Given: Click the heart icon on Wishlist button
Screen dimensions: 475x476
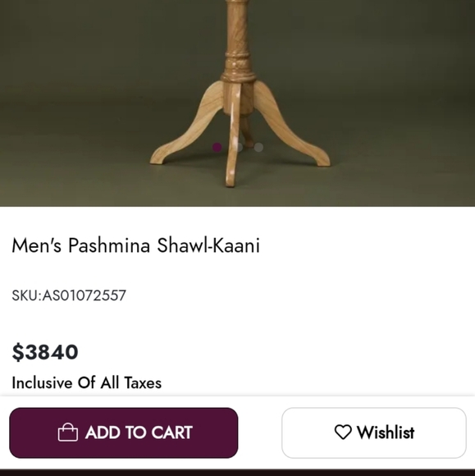Looking at the screenshot, I should click(x=343, y=432).
